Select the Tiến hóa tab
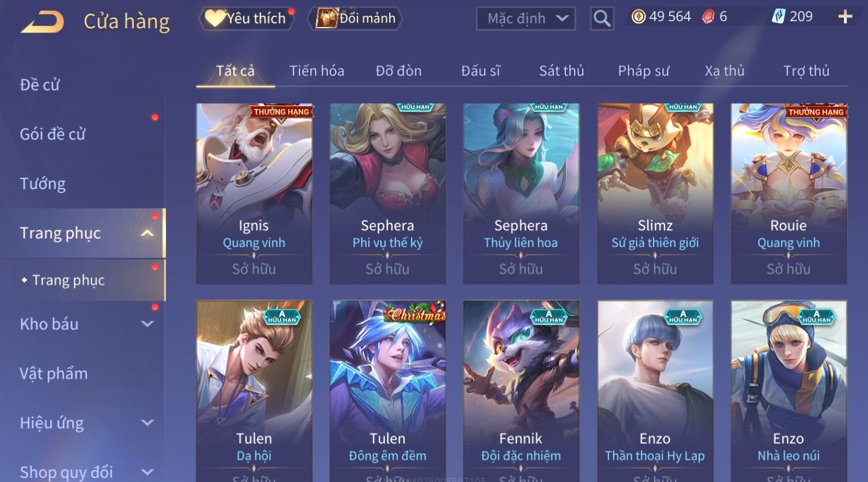This screenshot has width=868, height=482. click(316, 71)
